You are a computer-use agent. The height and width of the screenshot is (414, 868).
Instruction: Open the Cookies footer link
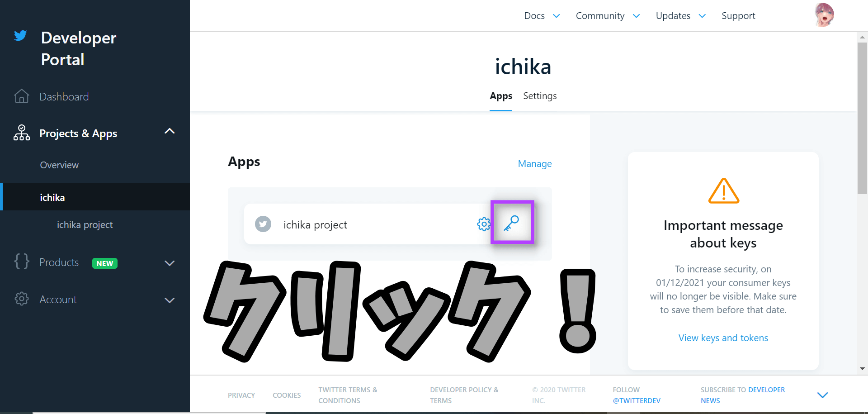pyautogui.click(x=287, y=395)
